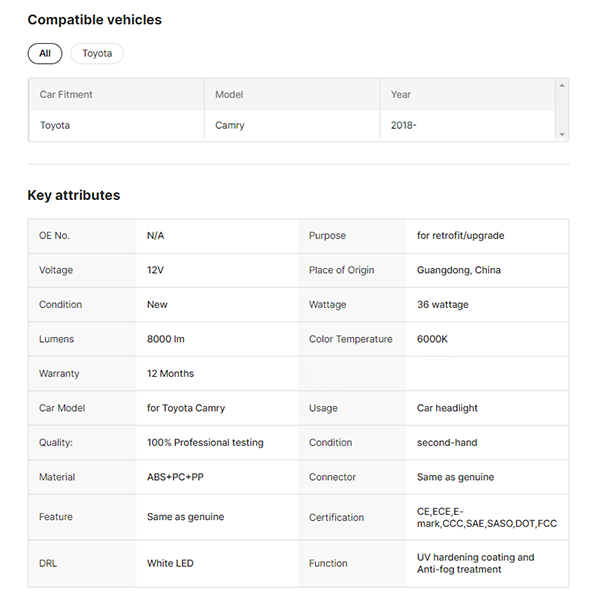Switch to the Toyota filter pill

[x=97, y=54]
